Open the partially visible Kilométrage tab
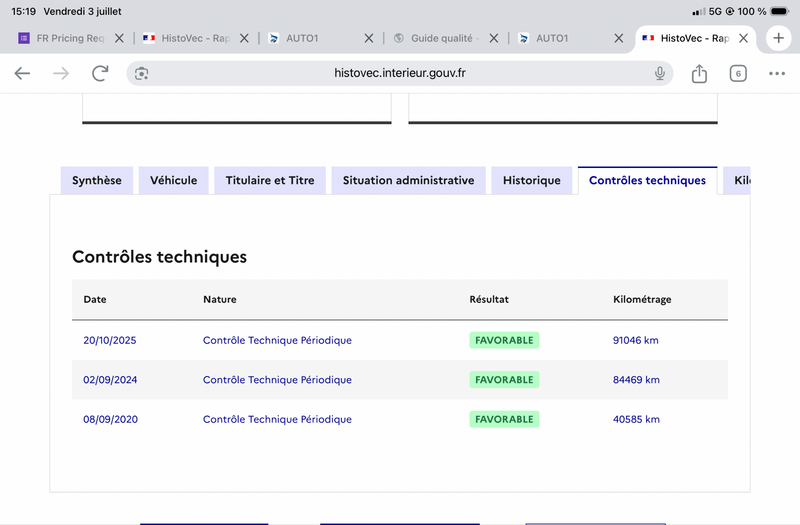 tap(737, 180)
